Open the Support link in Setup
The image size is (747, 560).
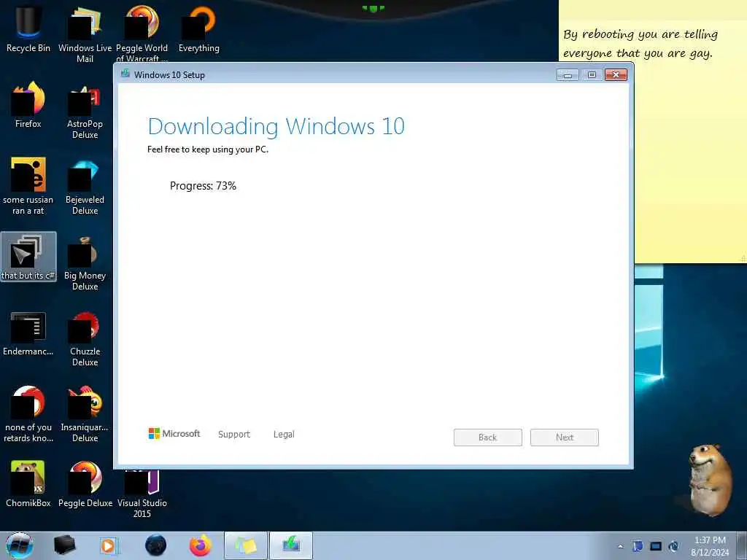234,435
